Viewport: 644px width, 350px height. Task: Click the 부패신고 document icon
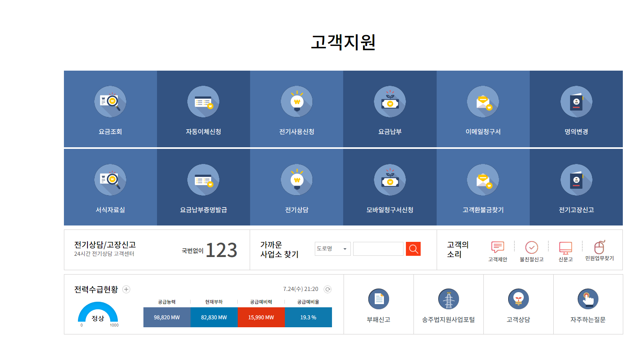[379, 299]
